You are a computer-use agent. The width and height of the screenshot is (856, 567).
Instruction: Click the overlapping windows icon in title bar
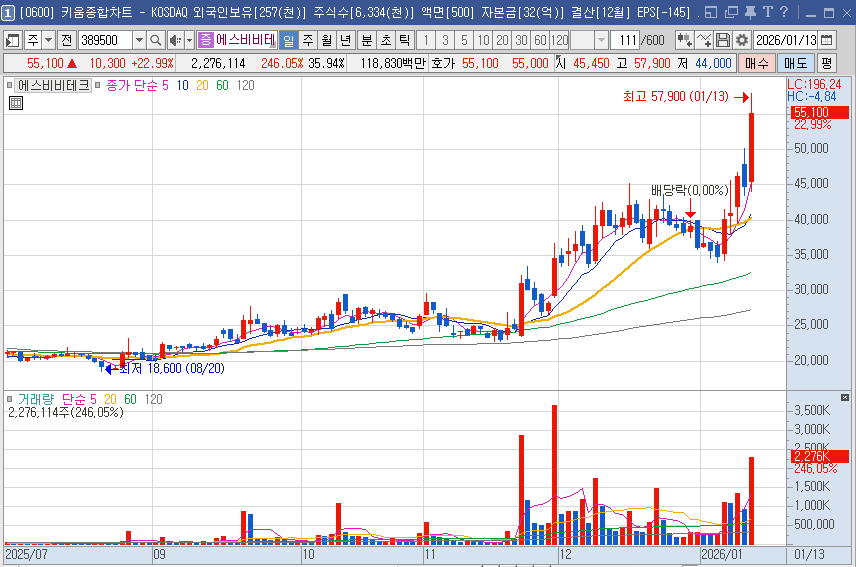[731, 12]
